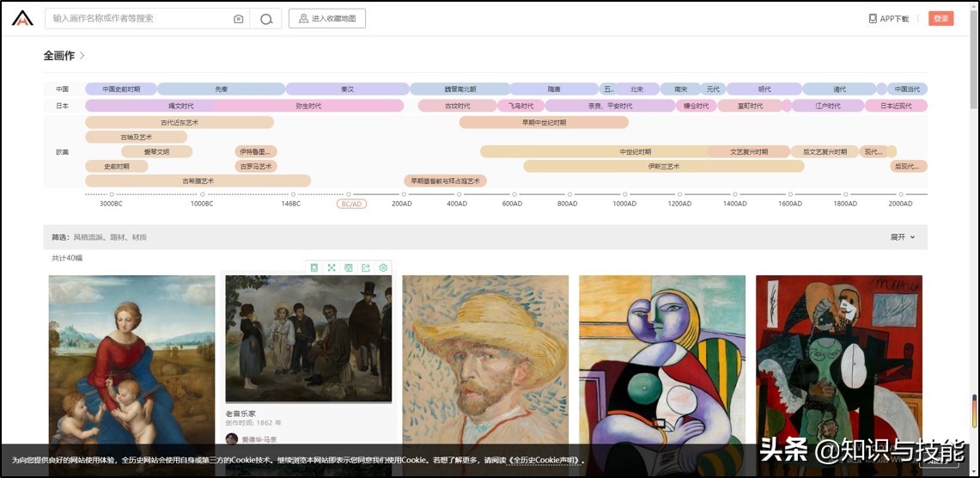
Task: Filter by 文艺复兴时期
Action: click(x=749, y=152)
